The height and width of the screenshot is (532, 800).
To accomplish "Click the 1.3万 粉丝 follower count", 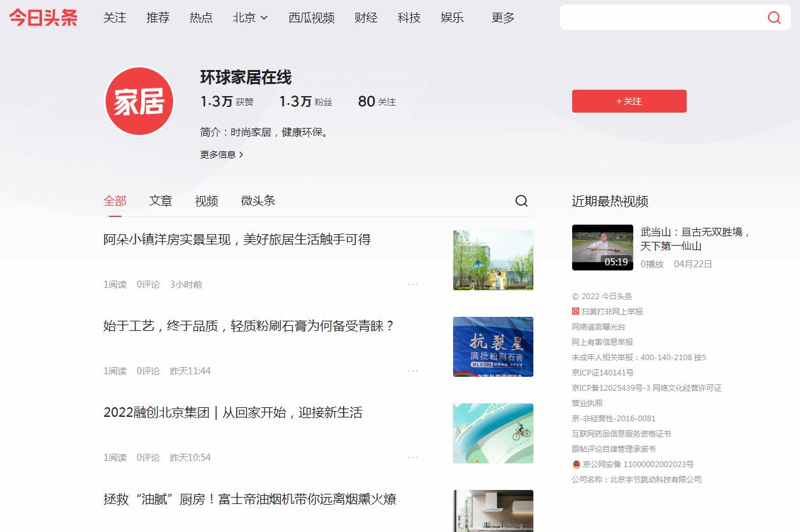I will [x=305, y=101].
